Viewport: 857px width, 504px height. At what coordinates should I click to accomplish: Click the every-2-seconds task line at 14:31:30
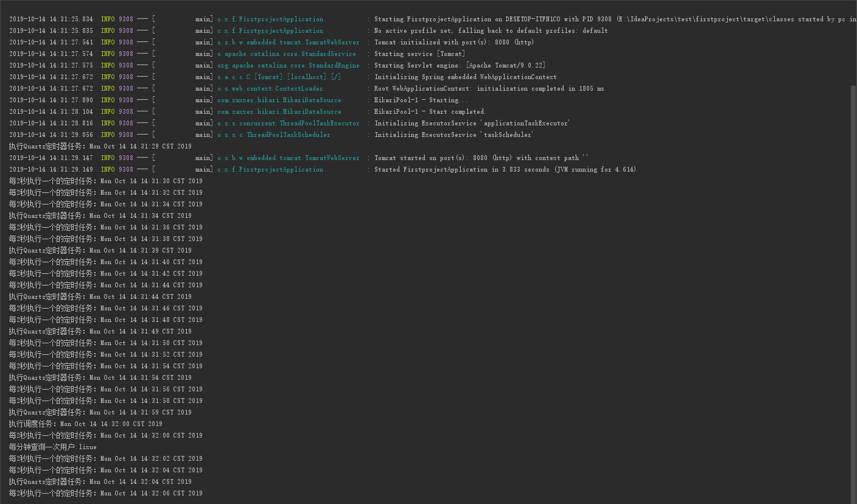(106, 181)
